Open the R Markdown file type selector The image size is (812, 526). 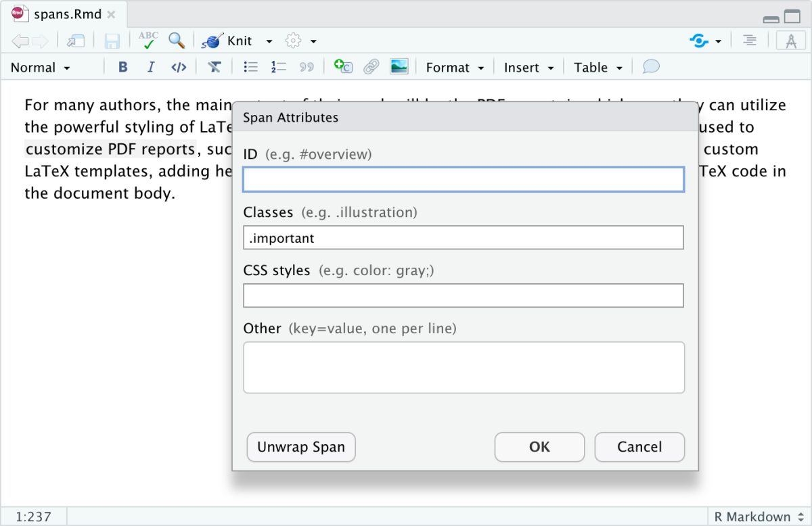coord(759,517)
